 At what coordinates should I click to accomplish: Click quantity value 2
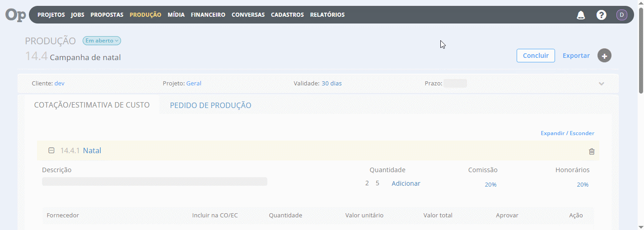click(x=367, y=183)
